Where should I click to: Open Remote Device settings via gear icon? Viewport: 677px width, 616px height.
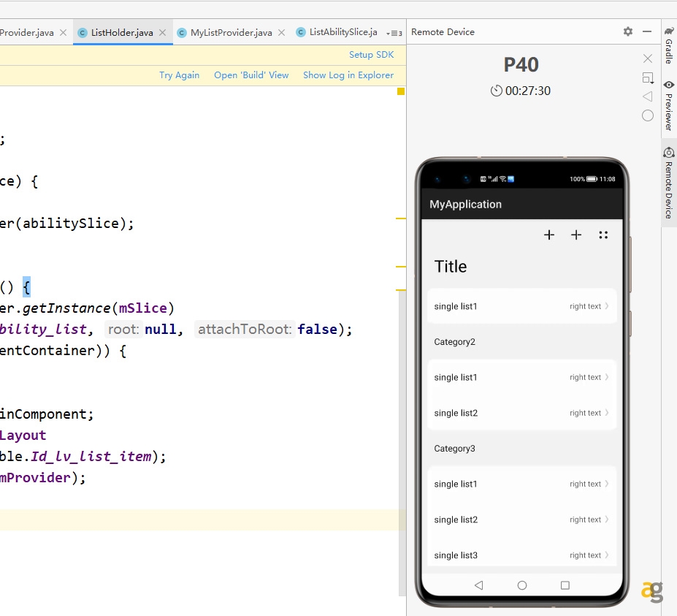click(x=626, y=31)
